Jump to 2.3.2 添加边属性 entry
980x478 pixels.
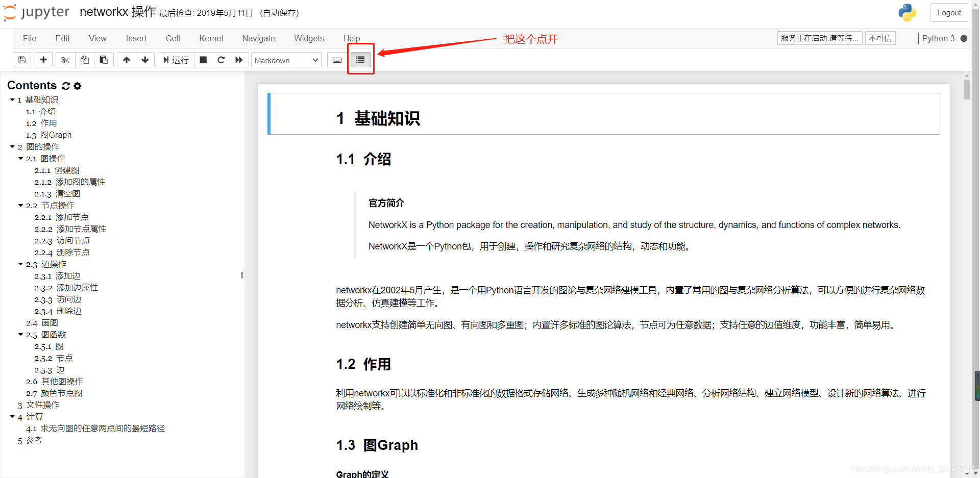coord(66,287)
